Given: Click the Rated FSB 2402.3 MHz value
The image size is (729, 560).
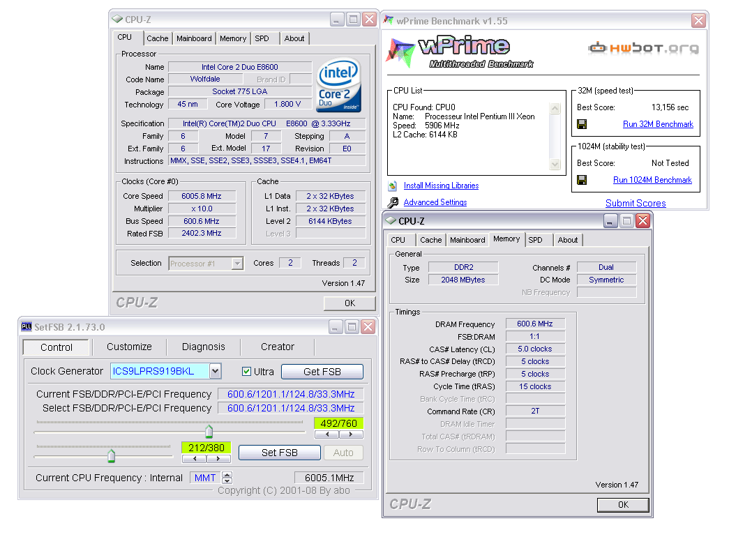Looking at the screenshot, I should [x=202, y=234].
